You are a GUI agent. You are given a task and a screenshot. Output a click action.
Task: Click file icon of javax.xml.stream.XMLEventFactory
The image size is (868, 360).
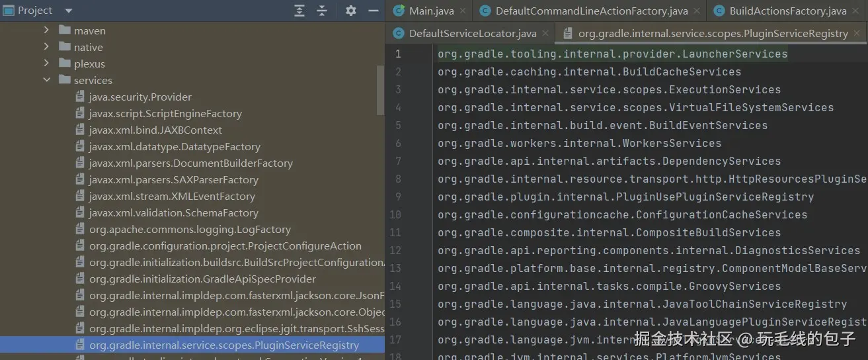pyautogui.click(x=80, y=196)
